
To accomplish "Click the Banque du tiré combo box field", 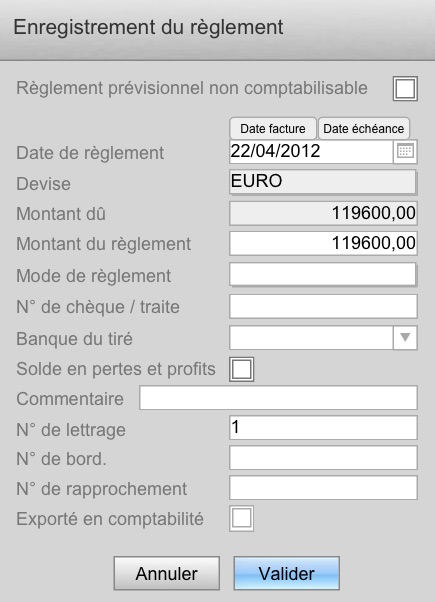I will pyautogui.click(x=311, y=338).
